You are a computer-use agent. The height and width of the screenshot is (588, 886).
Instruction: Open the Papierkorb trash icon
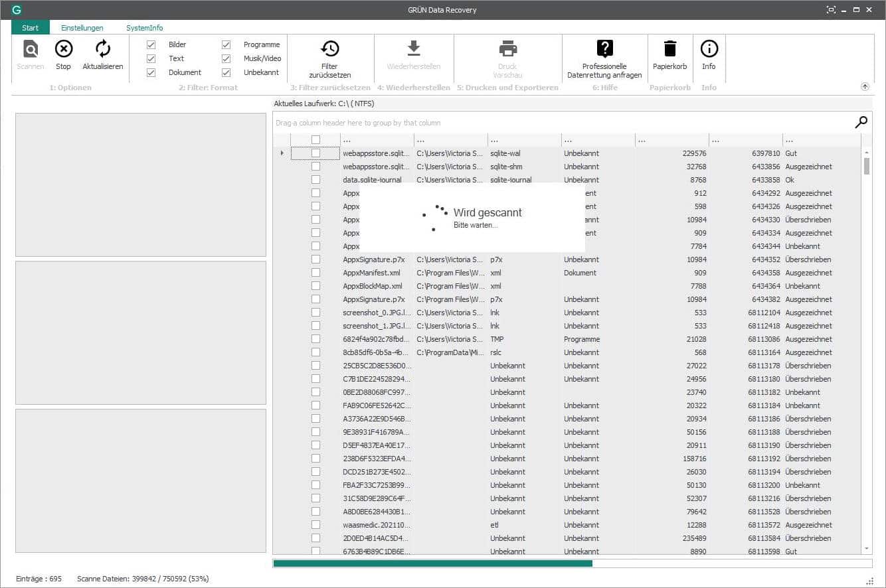tap(669, 49)
